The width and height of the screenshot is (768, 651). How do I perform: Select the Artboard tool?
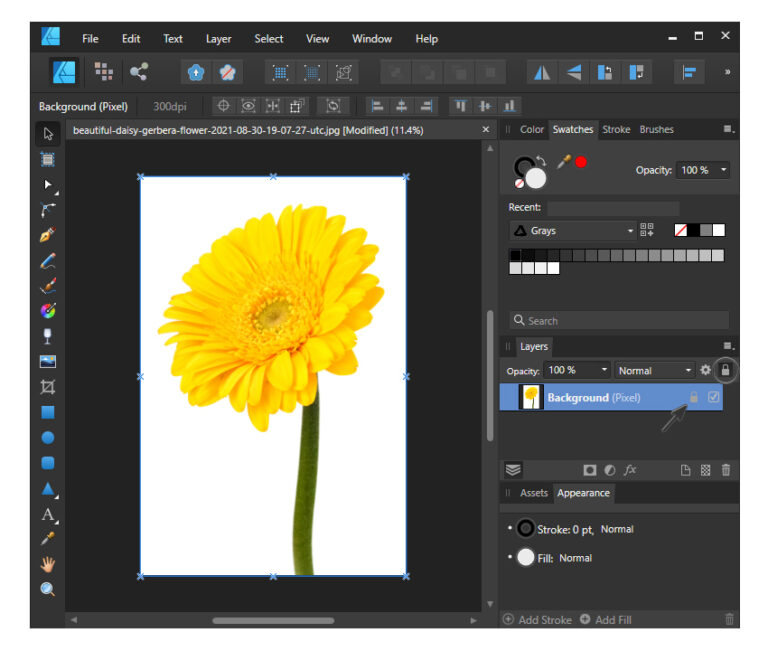coord(48,159)
